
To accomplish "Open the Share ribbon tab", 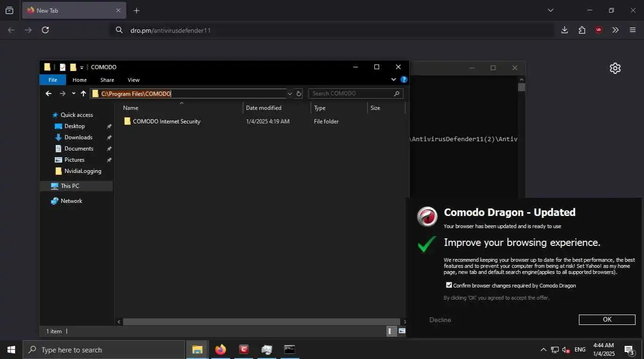I will click(107, 80).
